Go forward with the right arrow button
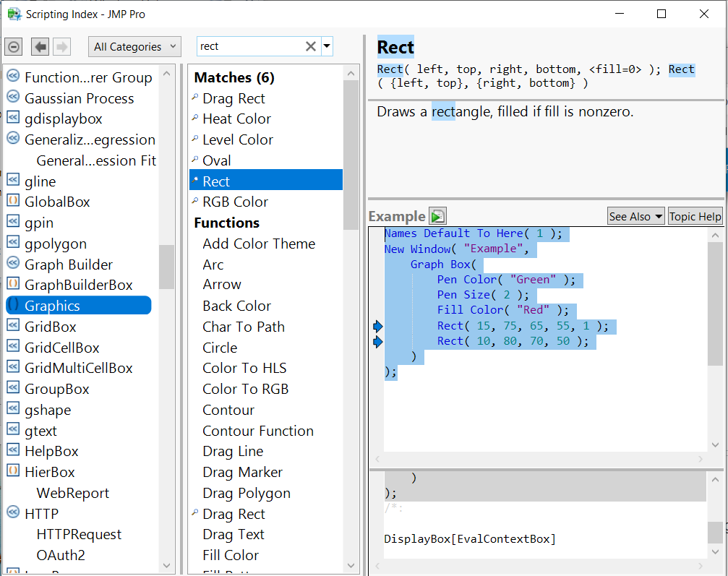 pos(61,47)
